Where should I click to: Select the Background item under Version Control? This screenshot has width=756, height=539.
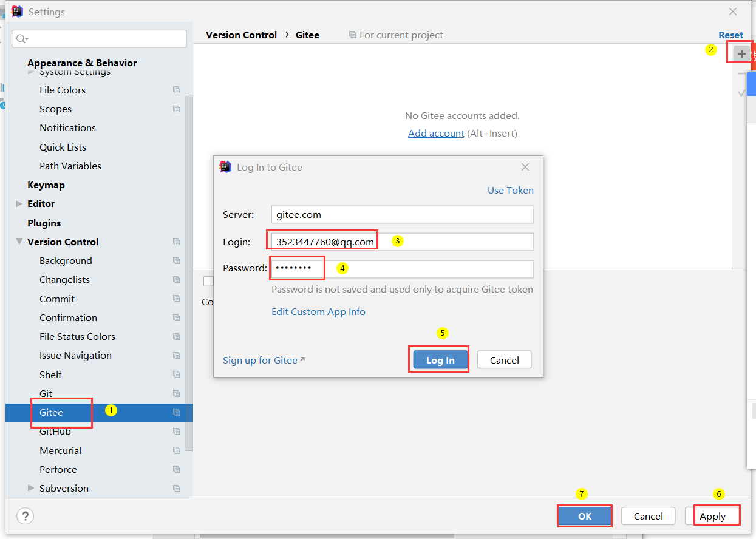click(x=66, y=261)
